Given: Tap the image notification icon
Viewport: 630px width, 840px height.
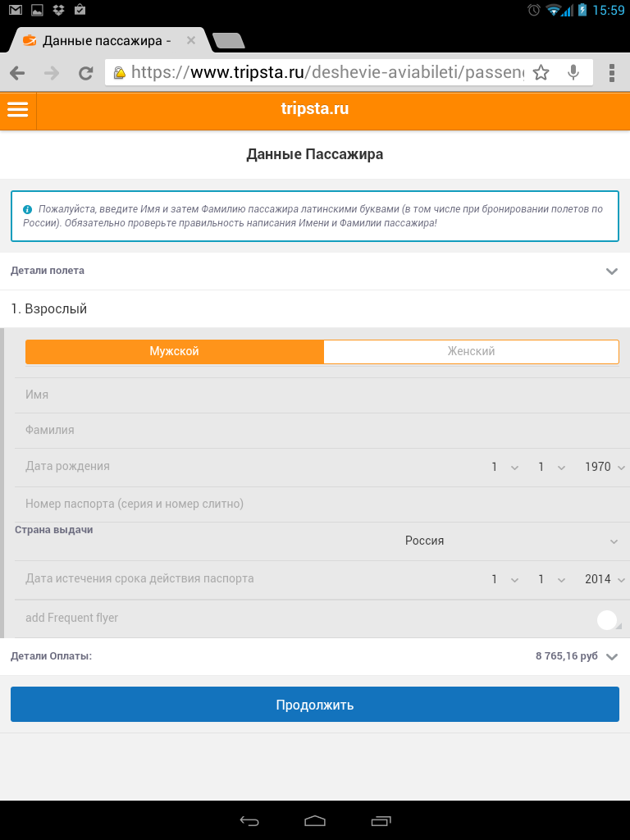Looking at the screenshot, I should [x=37, y=10].
